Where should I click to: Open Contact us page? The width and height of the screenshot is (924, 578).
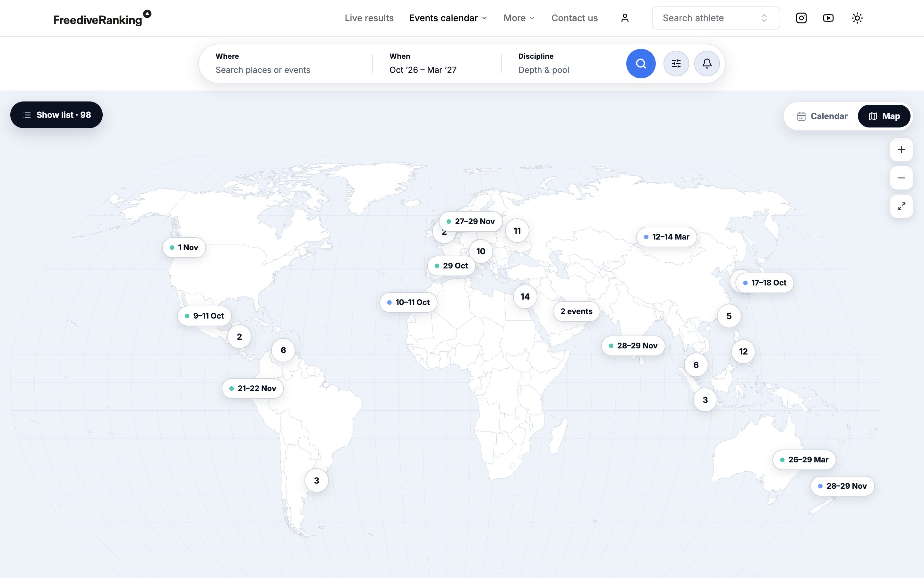click(x=574, y=18)
